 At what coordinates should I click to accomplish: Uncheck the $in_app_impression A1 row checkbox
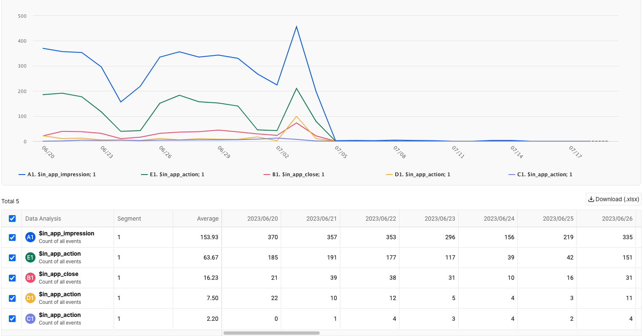12,238
